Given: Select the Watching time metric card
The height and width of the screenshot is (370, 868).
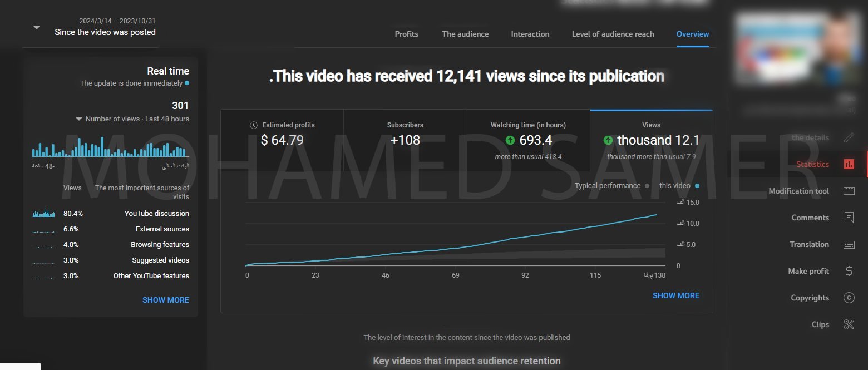Looking at the screenshot, I should (x=528, y=141).
